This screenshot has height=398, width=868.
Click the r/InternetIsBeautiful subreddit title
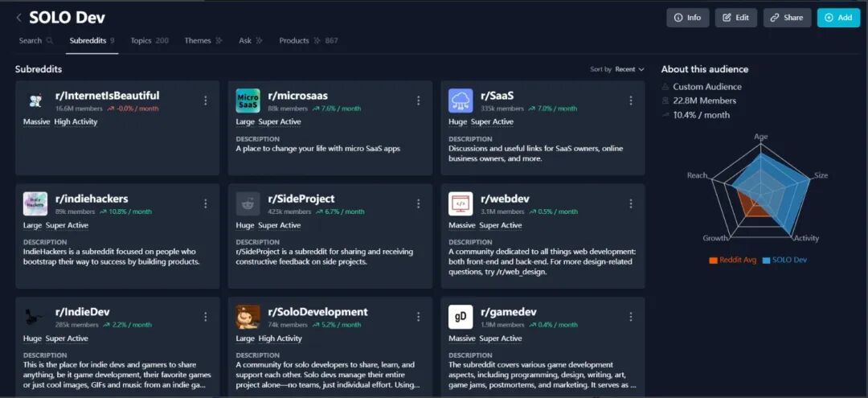tap(108, 95)
